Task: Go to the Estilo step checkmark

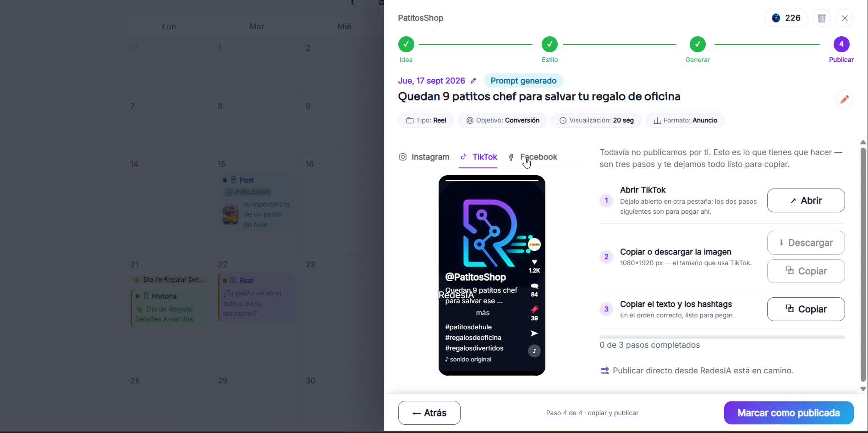Action: 550,44
